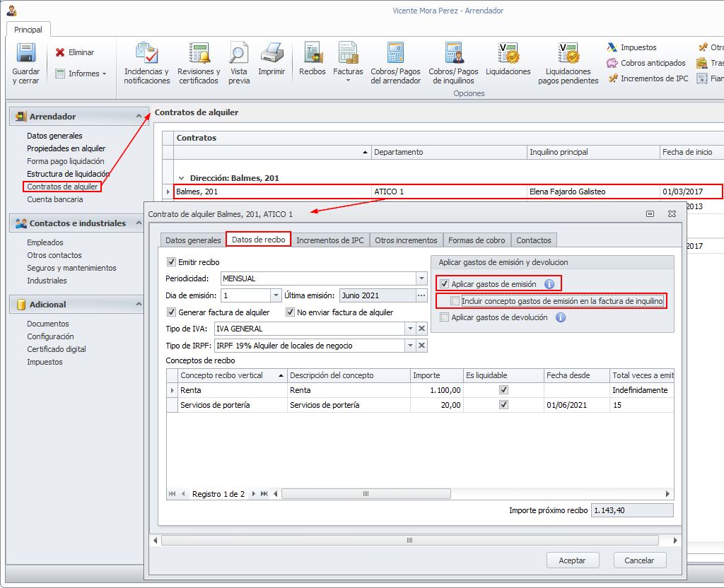
Task: Open the Informes dropdown menu
Action: click(81, 73)
